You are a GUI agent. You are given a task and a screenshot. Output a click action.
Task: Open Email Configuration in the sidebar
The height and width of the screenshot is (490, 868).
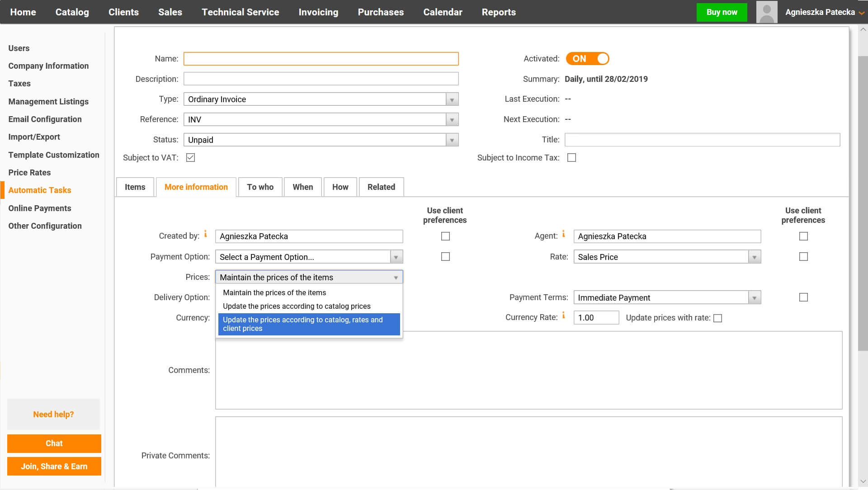45,119
